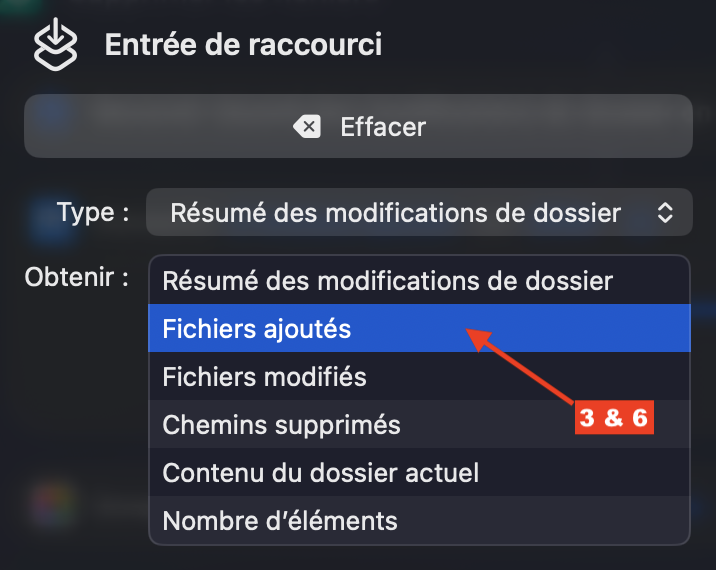Screen dimensions: 716x570
Task: Pick "Fichiers modifiés" from the list
Action: 264,377
